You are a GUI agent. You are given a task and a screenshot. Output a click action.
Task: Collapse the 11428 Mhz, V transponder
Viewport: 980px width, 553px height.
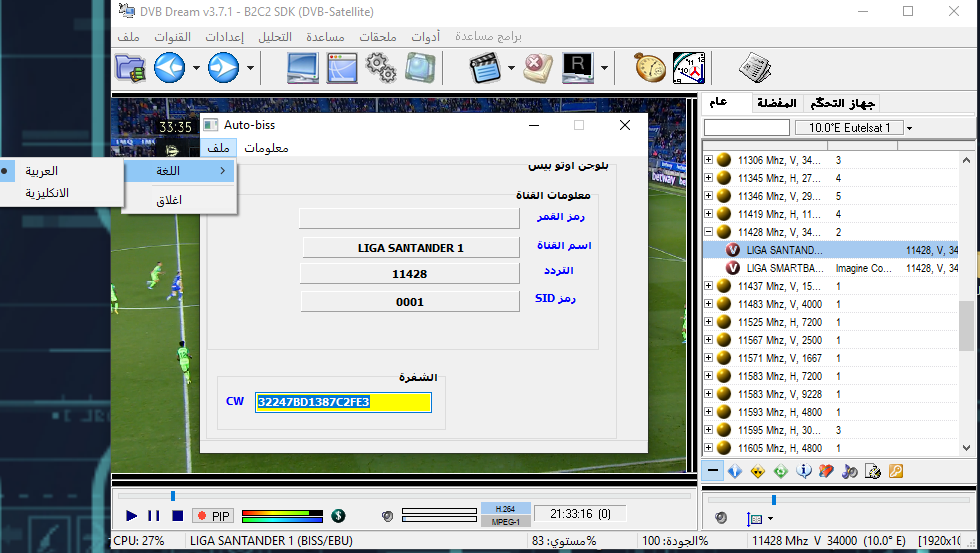[x=708, y=232]
